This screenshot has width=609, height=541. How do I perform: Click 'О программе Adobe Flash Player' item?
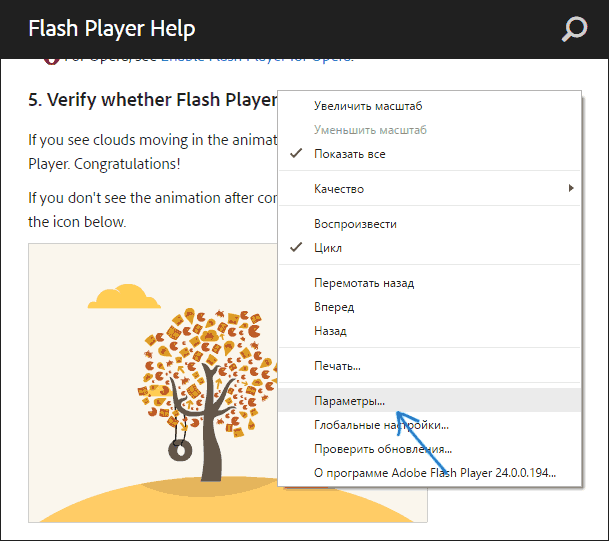click(x=434, y=473)
